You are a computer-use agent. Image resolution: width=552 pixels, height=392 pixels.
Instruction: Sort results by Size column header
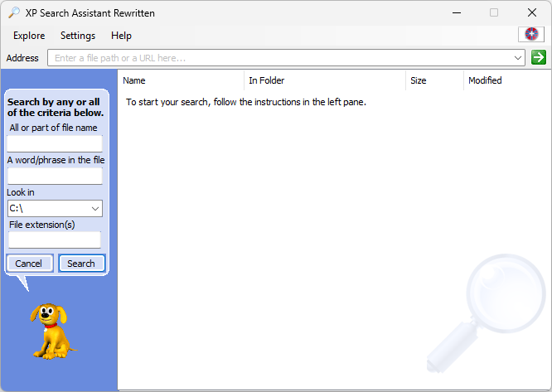(x=434, y=80)
